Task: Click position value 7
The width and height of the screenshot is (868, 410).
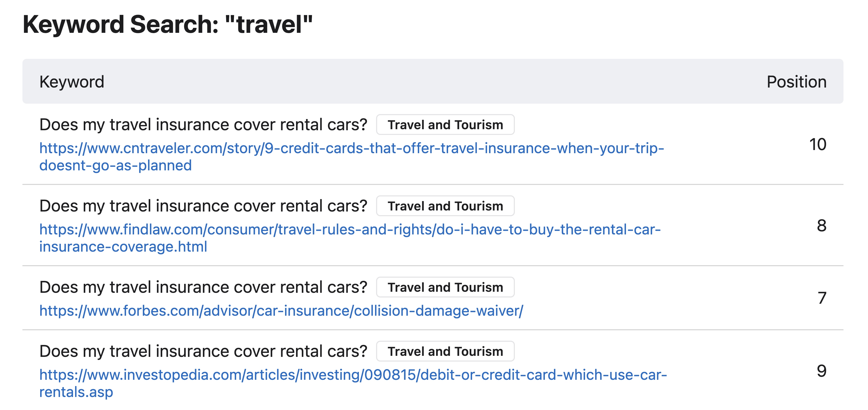Action: (822, 298)
